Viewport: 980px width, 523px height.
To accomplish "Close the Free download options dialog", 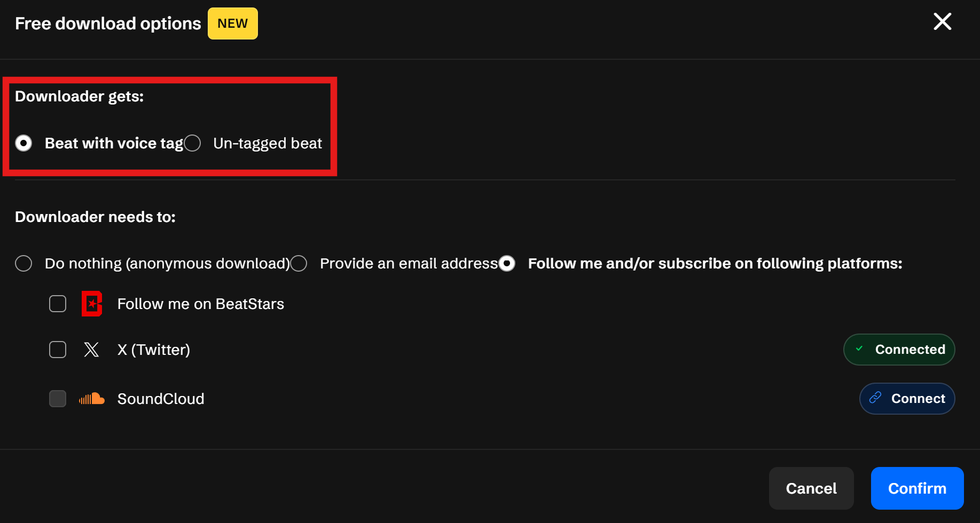I will pyautogui.click(x=942, y=22).
